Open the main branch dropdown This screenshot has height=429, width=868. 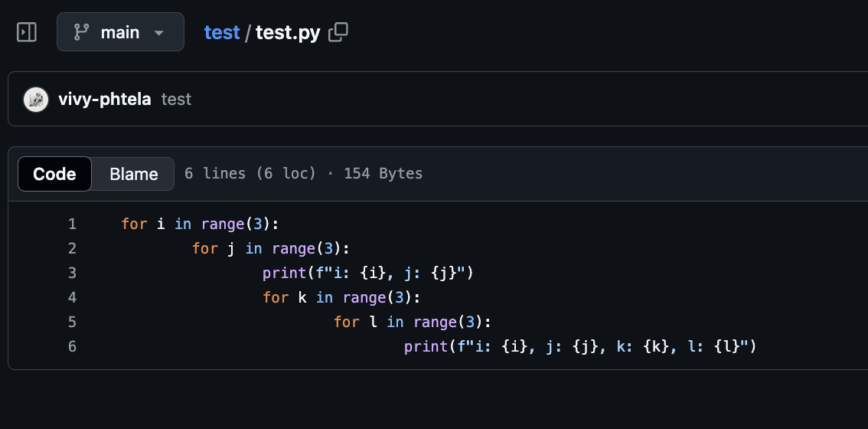pos(120,32)
